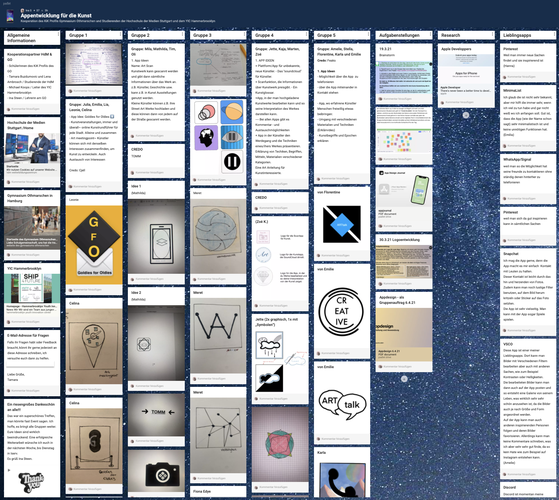Open the YIC Hammerbrooklyn homepage link

[x=32, y=294]
